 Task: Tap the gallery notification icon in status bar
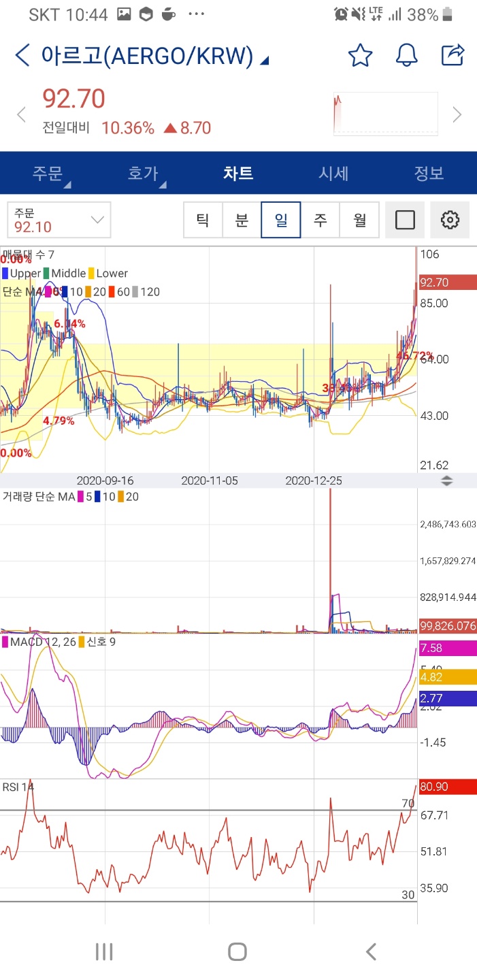click(124, 14)
